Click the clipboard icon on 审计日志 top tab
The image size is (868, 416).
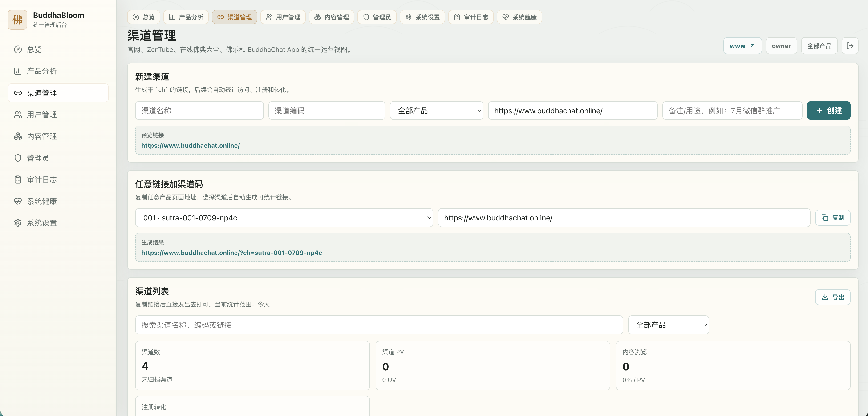point(457,17)
